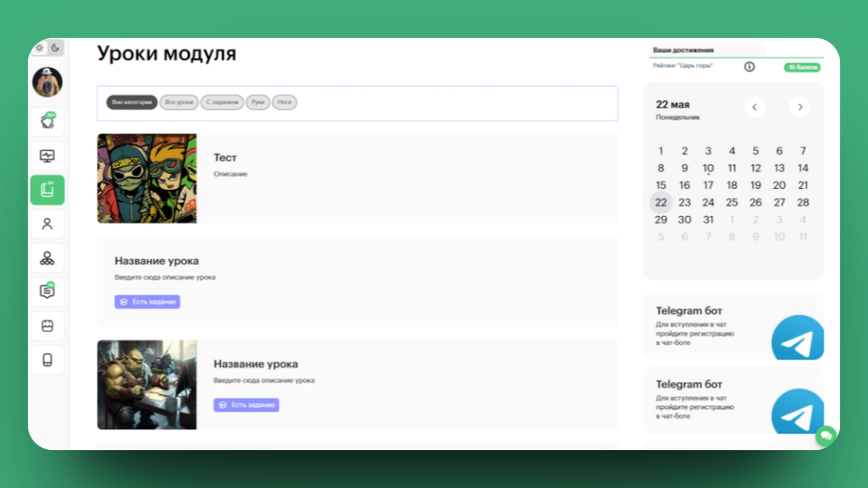Select the "Все уроки" filter tab
The height and width of the screenshot is (488, 868).
[x=179, y=103]
